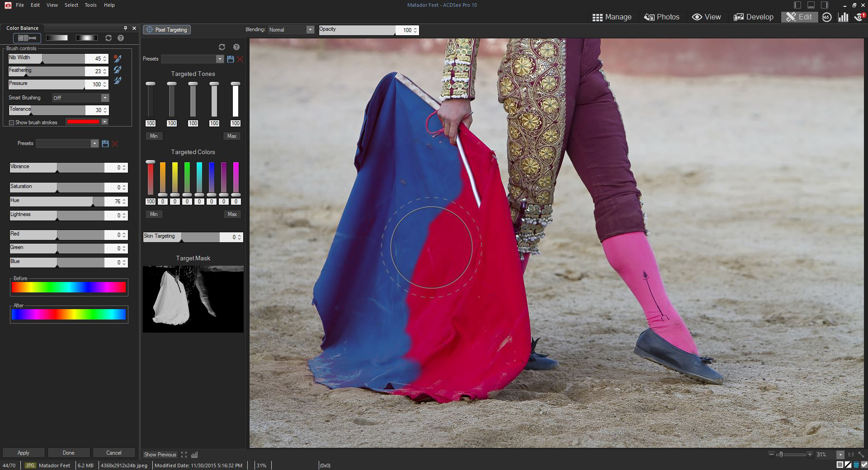Screen dimensions: 868x470
Task: Open the Edit menu
Action: click(35, 5)
